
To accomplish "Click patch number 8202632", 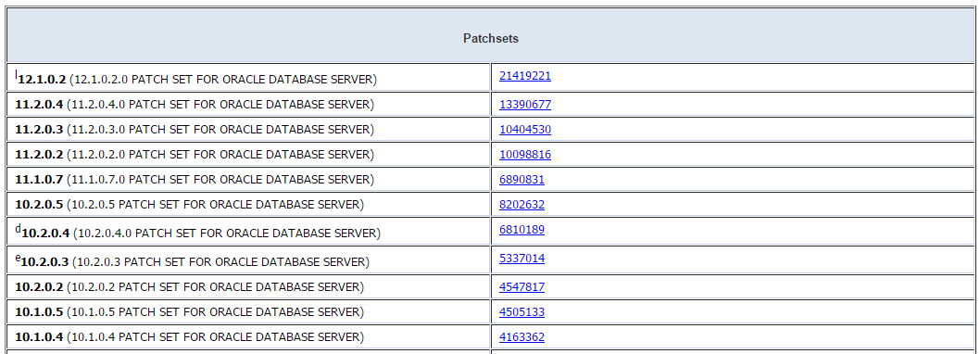I will point(521,205).
